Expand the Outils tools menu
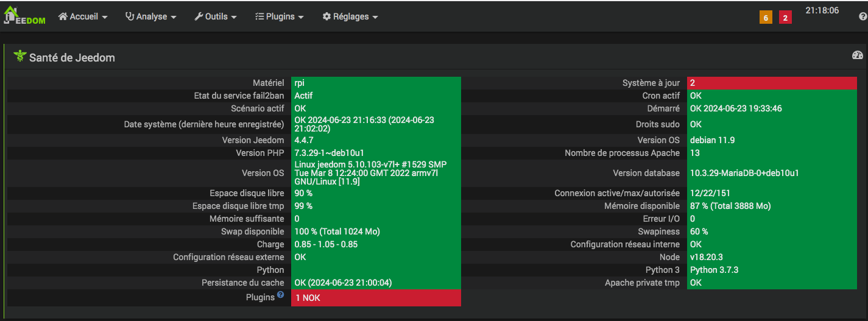Image resolution: width=868 pixels, height=321 pixels. (x=216, y=17)
